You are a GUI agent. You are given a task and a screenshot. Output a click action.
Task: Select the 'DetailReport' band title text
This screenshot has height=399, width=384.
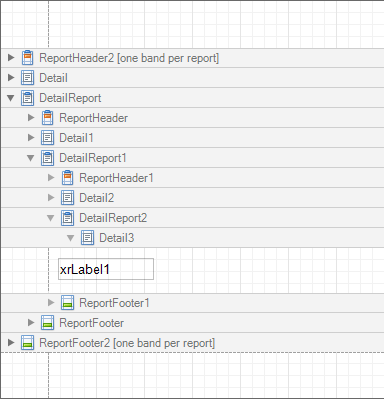click(70, 98)
